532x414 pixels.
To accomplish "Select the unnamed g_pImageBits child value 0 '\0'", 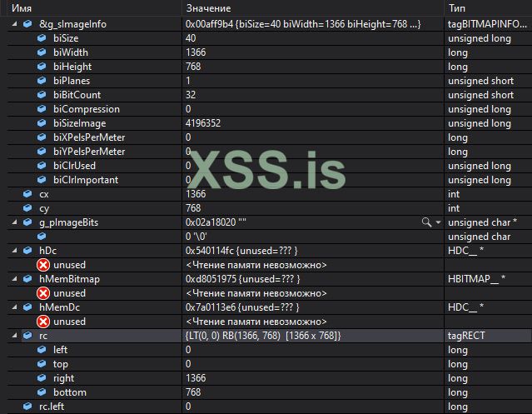I will [196, 237].
